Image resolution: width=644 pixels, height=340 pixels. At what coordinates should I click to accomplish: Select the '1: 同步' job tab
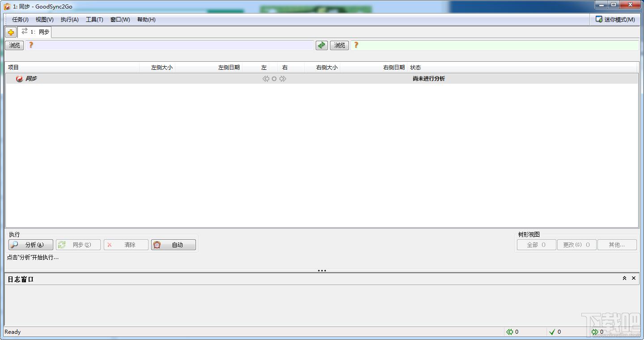point(35,32)
